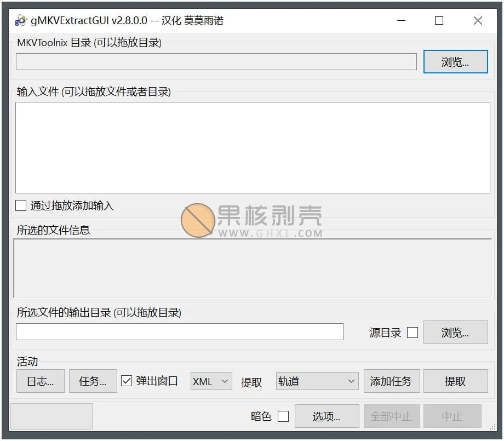Click inside the 输入文件 input files list

tap(252, 147)
